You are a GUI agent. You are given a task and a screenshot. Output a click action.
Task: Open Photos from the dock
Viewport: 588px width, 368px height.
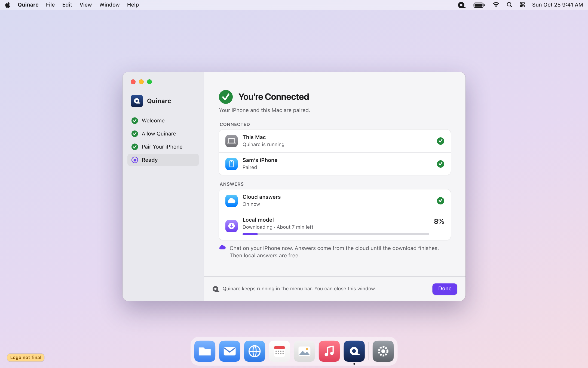click(304, 351)
